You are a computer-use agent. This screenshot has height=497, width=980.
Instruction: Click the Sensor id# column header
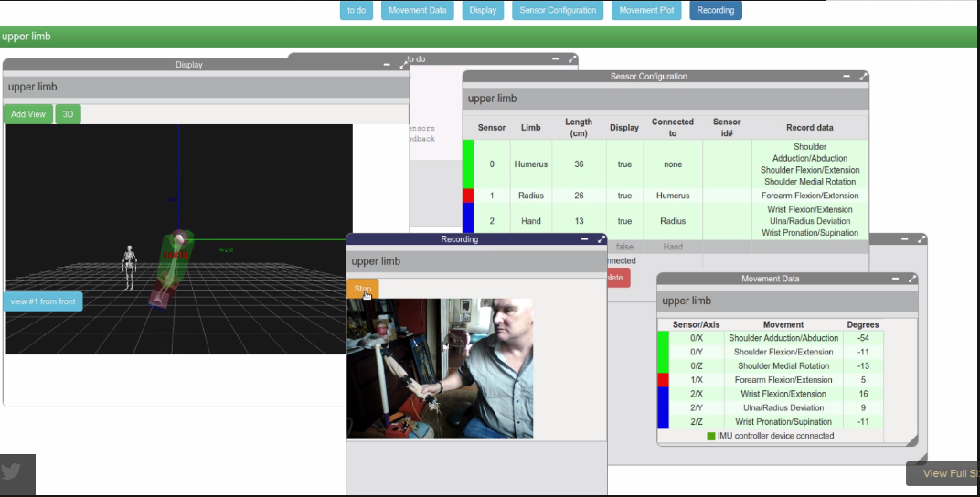(x=727, y=127)
